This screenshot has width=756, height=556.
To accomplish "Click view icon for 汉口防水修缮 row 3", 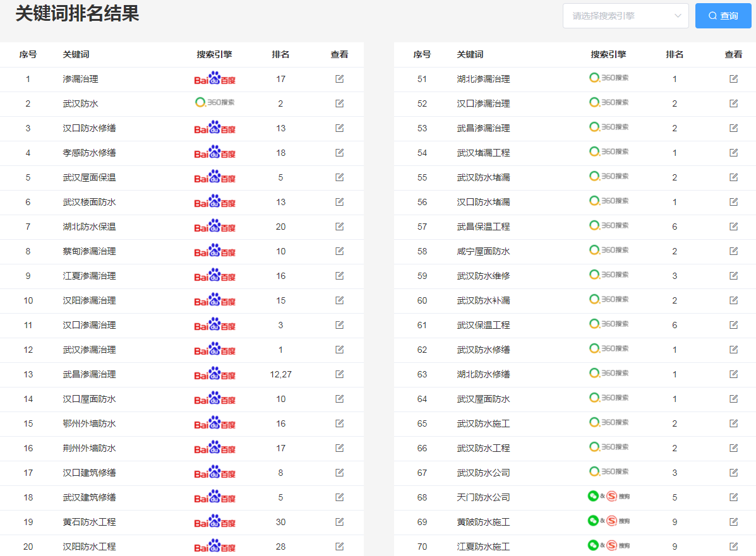I will click(x=339, y=127).
